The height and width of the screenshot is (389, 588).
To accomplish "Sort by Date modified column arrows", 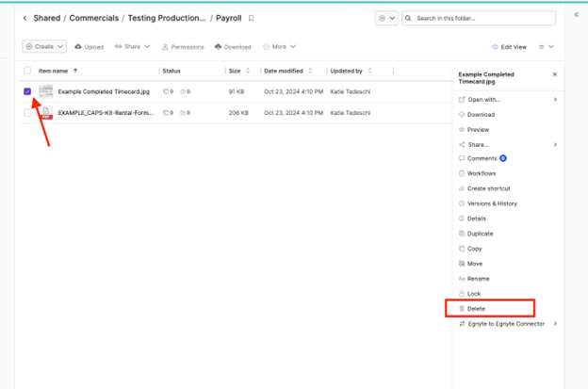I will tap(310, 71).
